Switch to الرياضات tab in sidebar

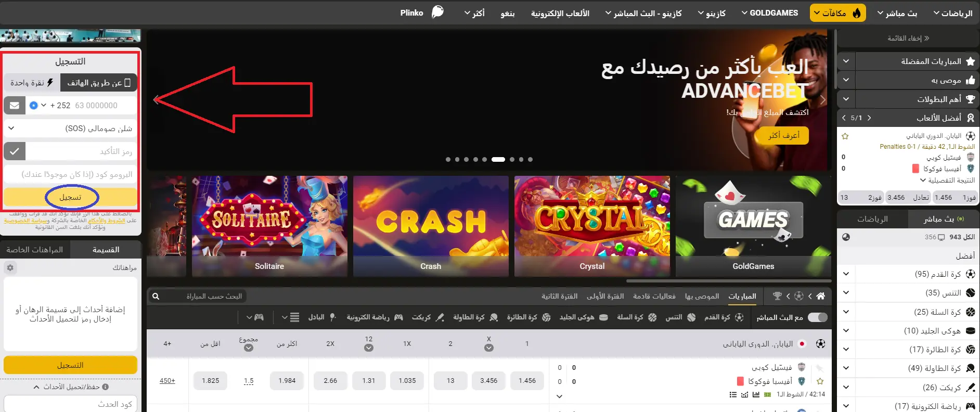tap(873, 219)
